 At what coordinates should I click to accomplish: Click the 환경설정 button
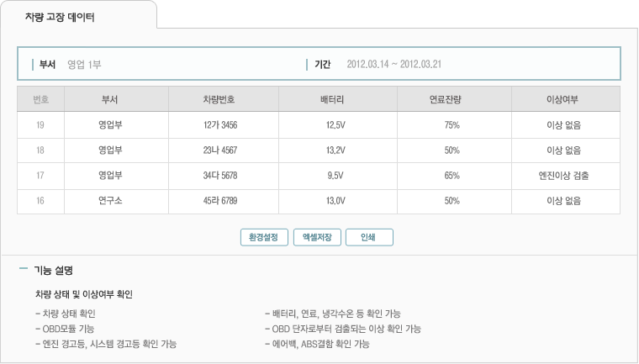[x=264, y=237]
